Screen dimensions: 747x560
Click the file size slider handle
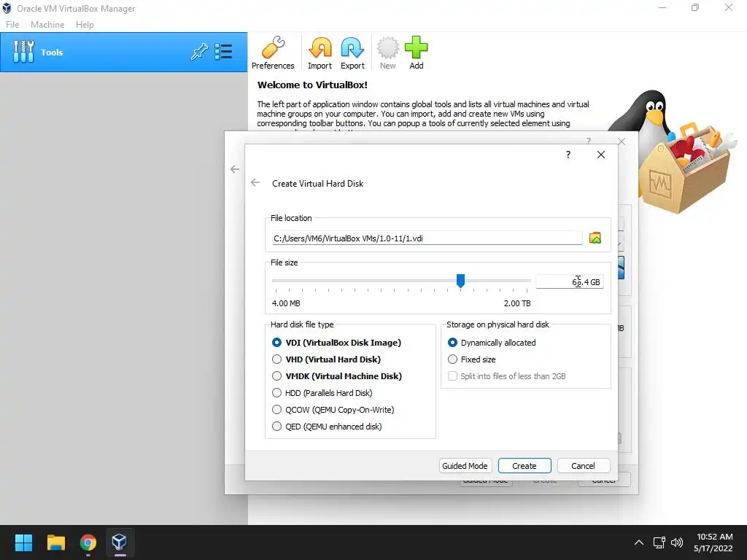(461, 281)
